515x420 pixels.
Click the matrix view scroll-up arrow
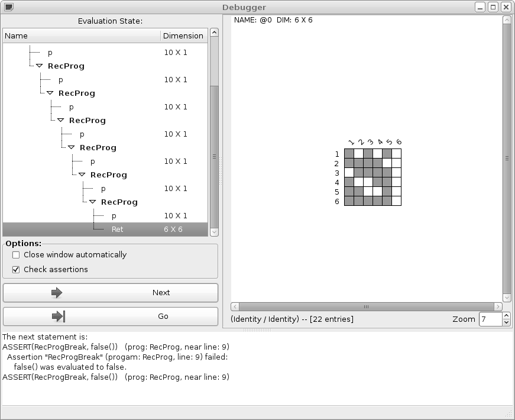(x=507, y=20)
